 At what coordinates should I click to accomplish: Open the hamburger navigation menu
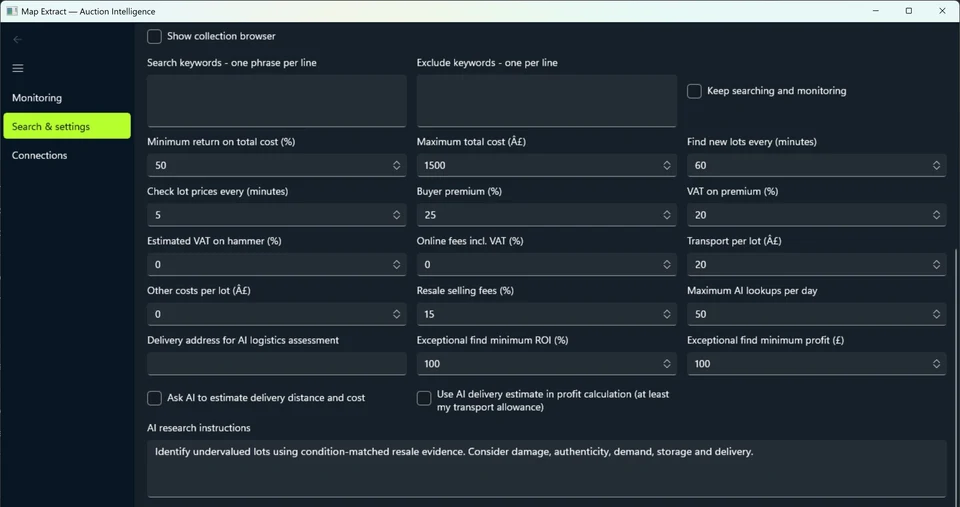[18, 68]
